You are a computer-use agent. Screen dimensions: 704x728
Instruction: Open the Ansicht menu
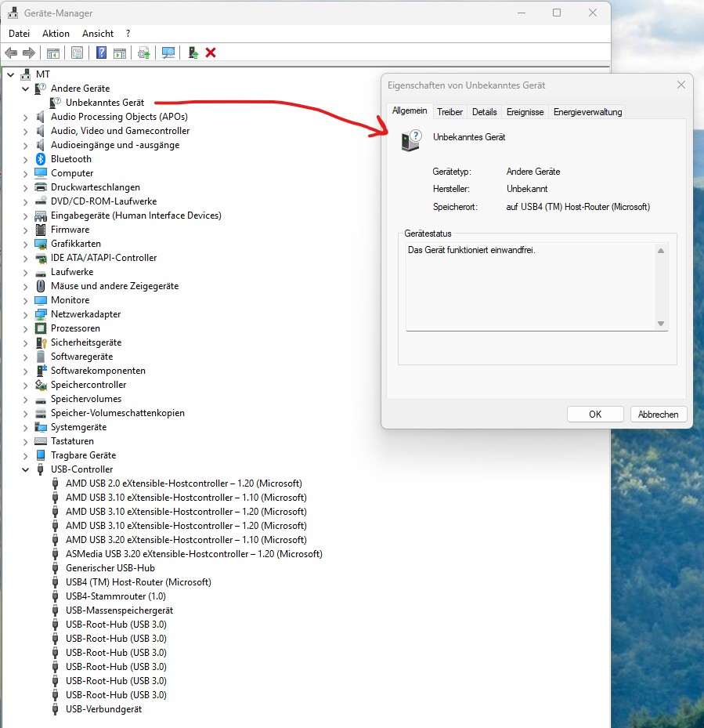[98, 34]
